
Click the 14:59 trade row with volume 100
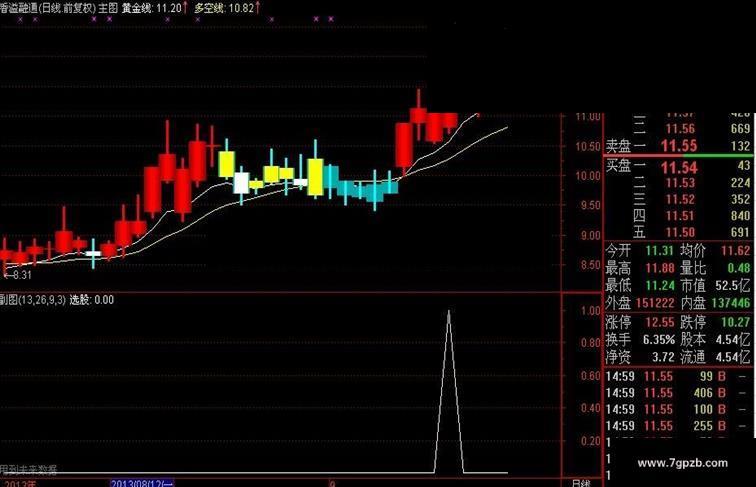(677, 409)
